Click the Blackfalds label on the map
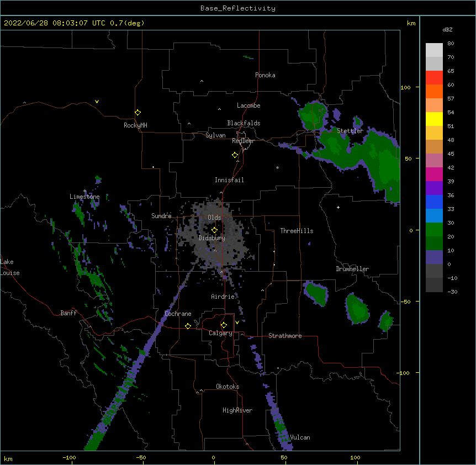 pyautogui.click(x=244, y=123)
